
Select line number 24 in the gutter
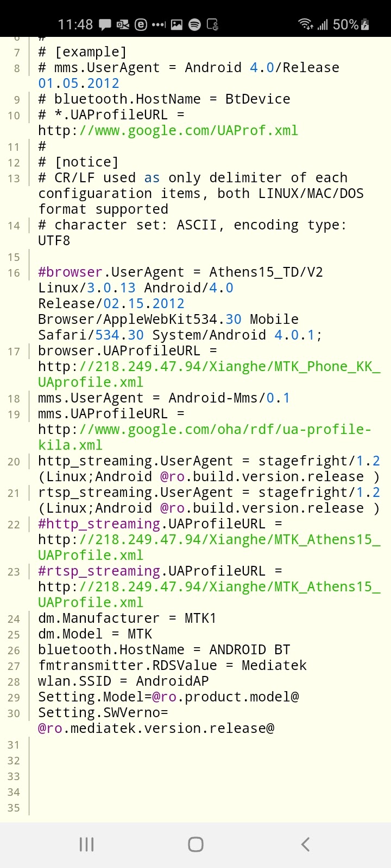pos(14,619)
